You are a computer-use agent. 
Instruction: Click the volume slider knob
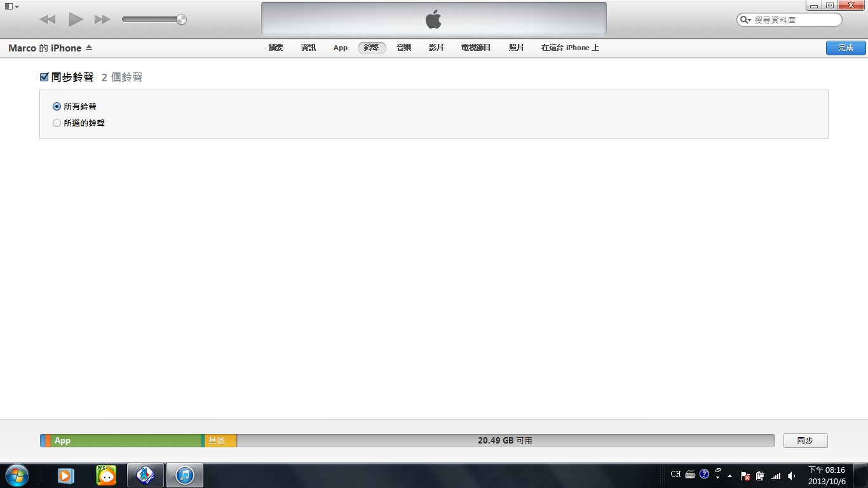click(x=181, y=20)
